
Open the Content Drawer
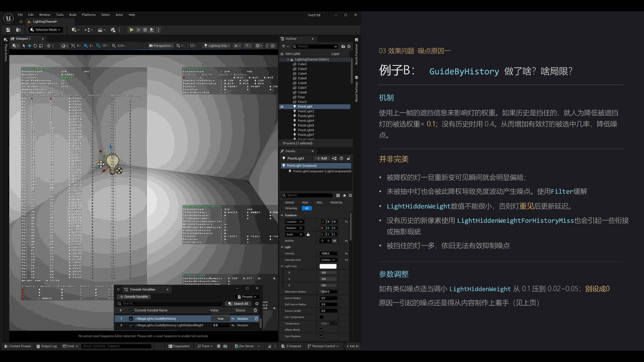tap(18, 346)
